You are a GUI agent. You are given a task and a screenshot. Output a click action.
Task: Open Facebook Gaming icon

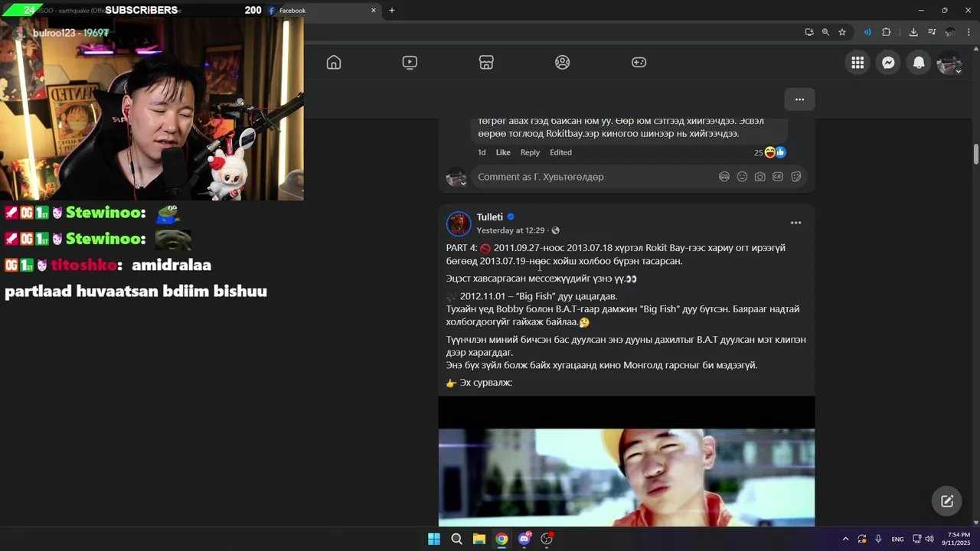point(639,63)
